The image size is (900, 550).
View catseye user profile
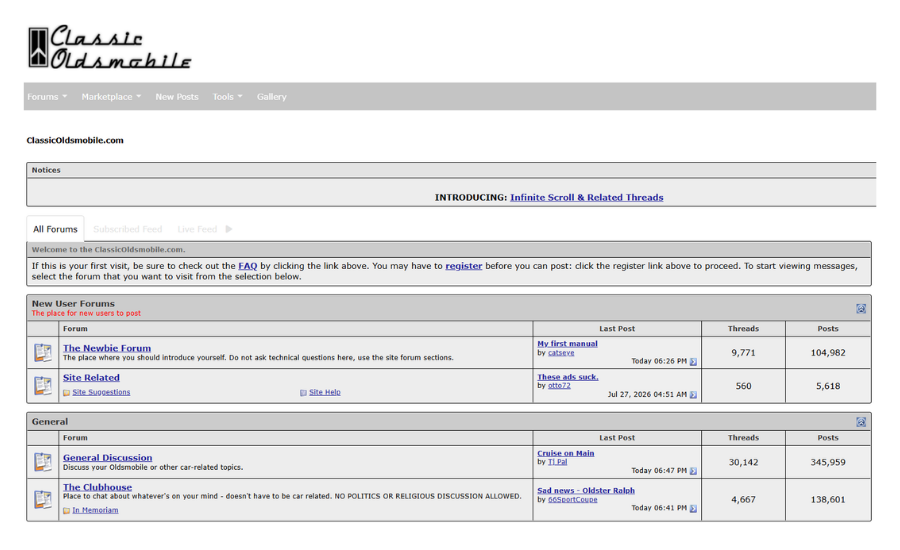pos(561,353)
